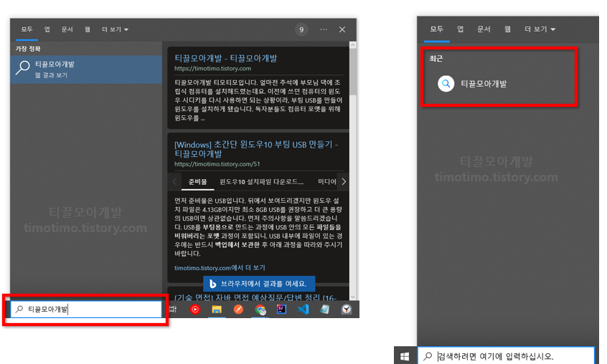Viewport: 607px width, 364px height.
Task: Open the https://timotimo.tistory.com URL
Action: pyautogui.click(x=212, y=68)
